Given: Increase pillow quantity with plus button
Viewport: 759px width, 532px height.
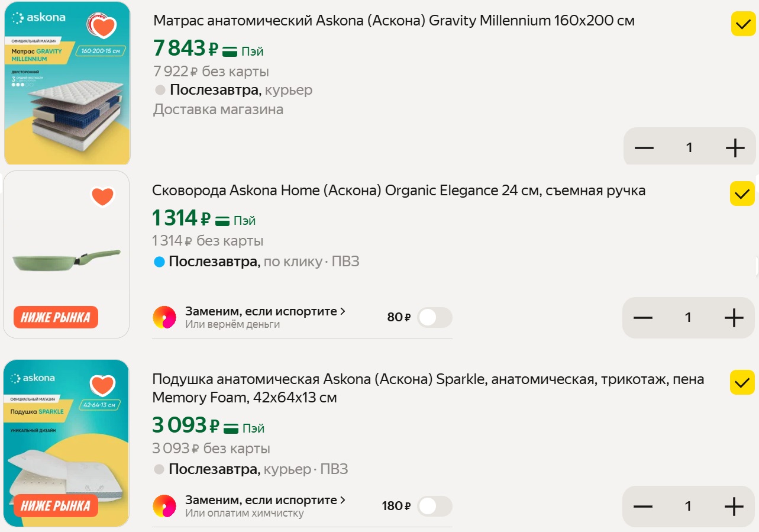Looking at the screenshot, I should pyautogui.click(x=734, y=507).
